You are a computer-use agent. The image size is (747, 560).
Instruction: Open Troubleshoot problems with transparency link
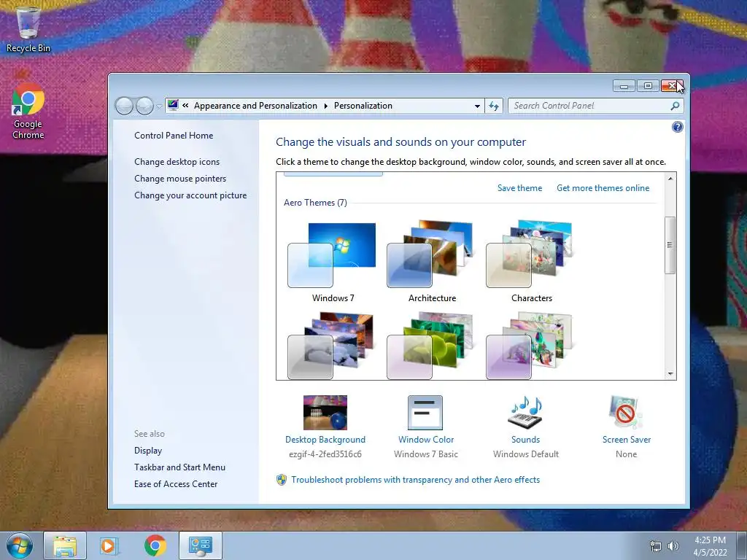[x=415, y=480]
